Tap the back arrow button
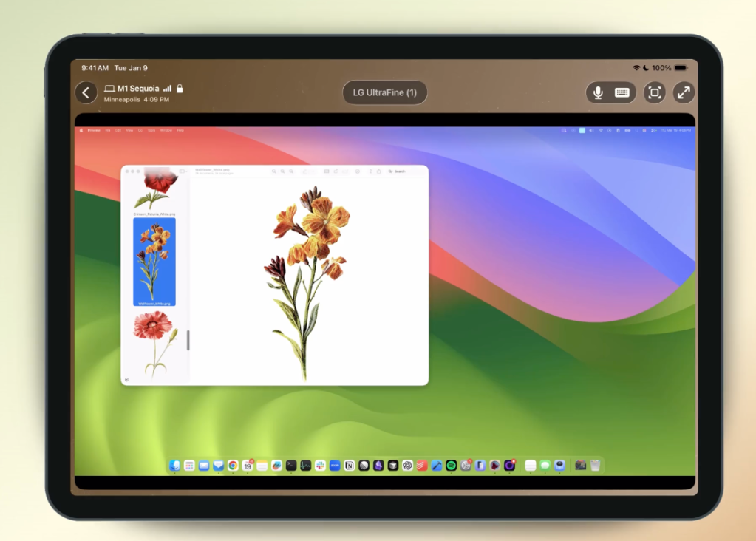The image size is (756, 541). (x=86, y=92)
